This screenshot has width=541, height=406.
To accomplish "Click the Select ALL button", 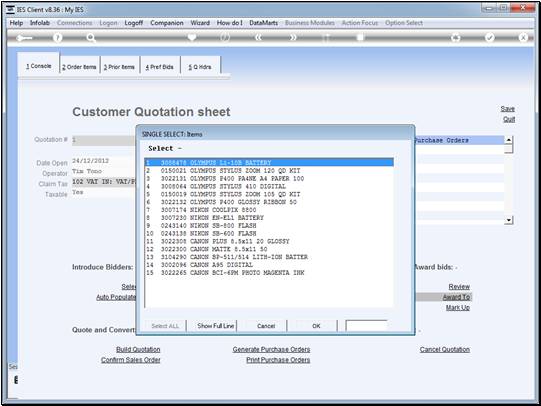I will pos(165,326).
